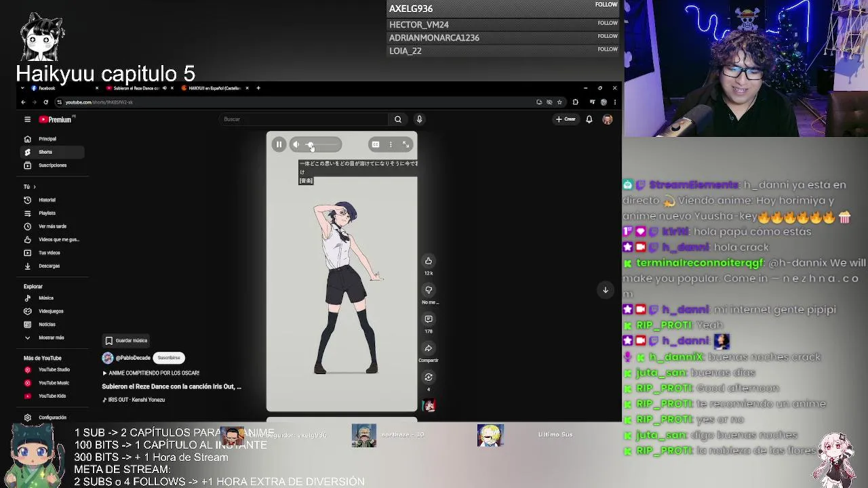This screenshot has height=488, width=868.
Task: Open the Short's sound thumbnail
Action: [x=429, y=405]
